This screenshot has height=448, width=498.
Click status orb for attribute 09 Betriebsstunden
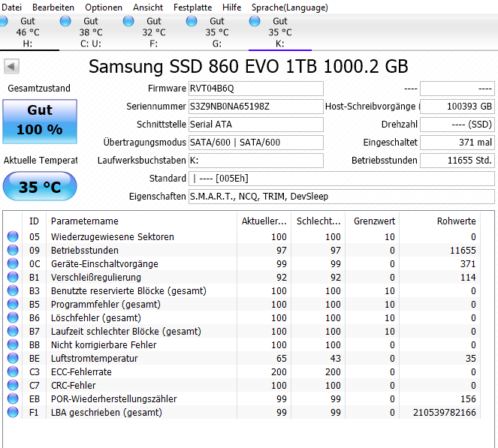pyautogui.click(x=13, y=251)
